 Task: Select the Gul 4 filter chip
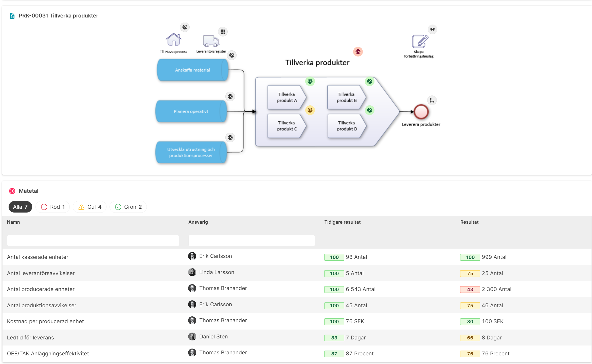90,207
